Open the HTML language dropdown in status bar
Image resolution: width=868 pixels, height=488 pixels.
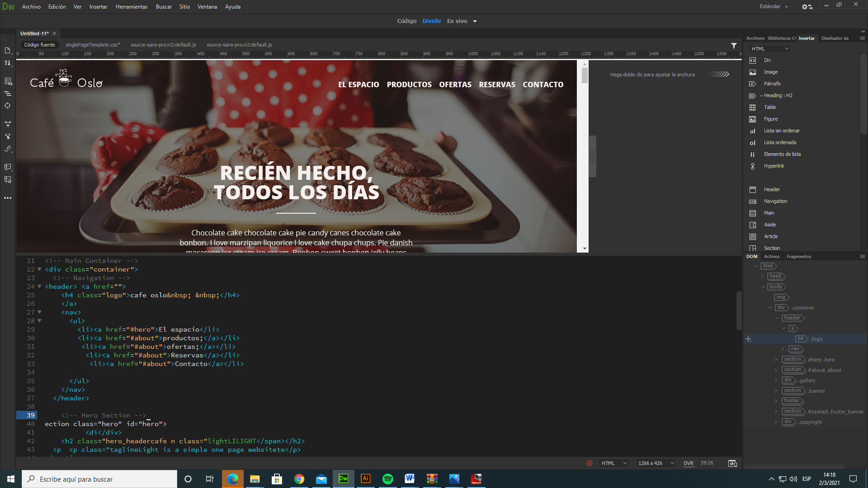[x=614, y=463]
